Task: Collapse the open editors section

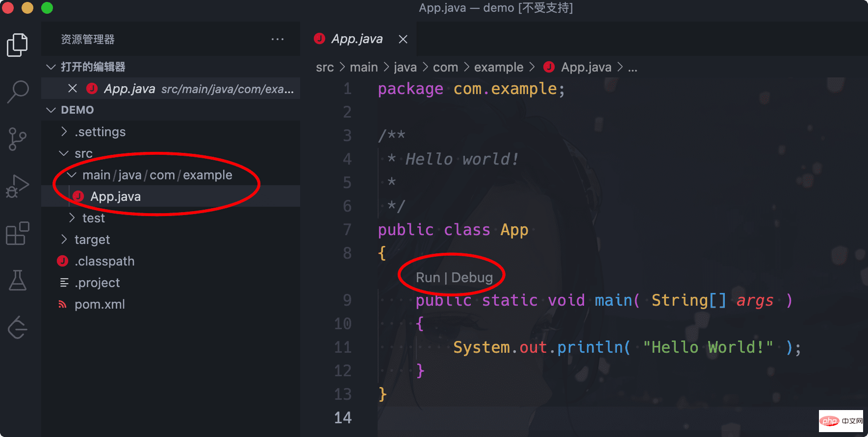Action: [51, 67]
